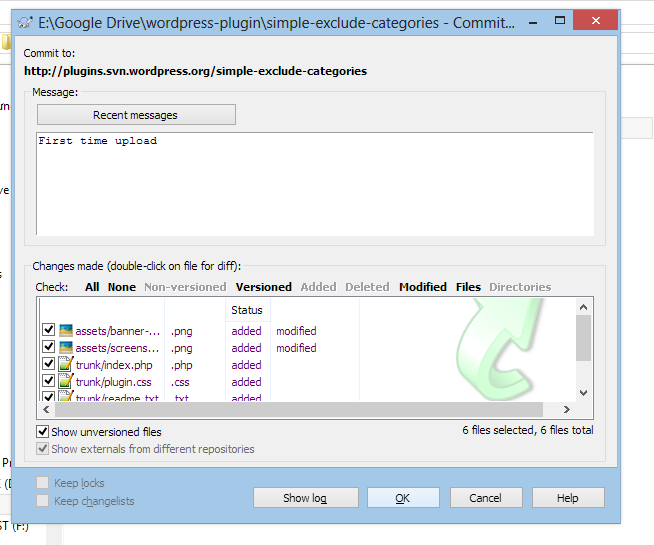Click the Non-versioned check link

coord(186,287)
